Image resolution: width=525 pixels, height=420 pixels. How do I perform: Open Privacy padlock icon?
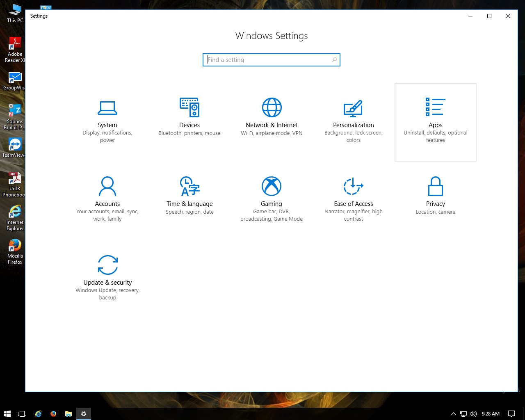pyautogui.click(x=435, y=186)
